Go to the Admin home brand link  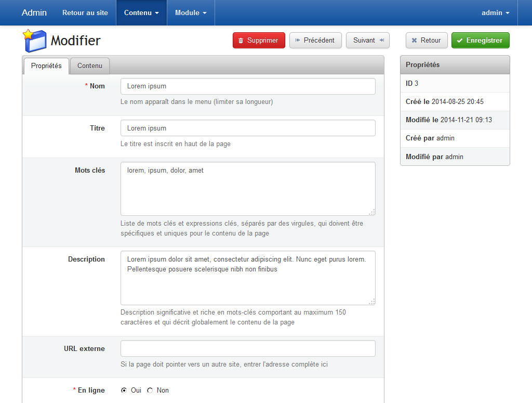34,12
